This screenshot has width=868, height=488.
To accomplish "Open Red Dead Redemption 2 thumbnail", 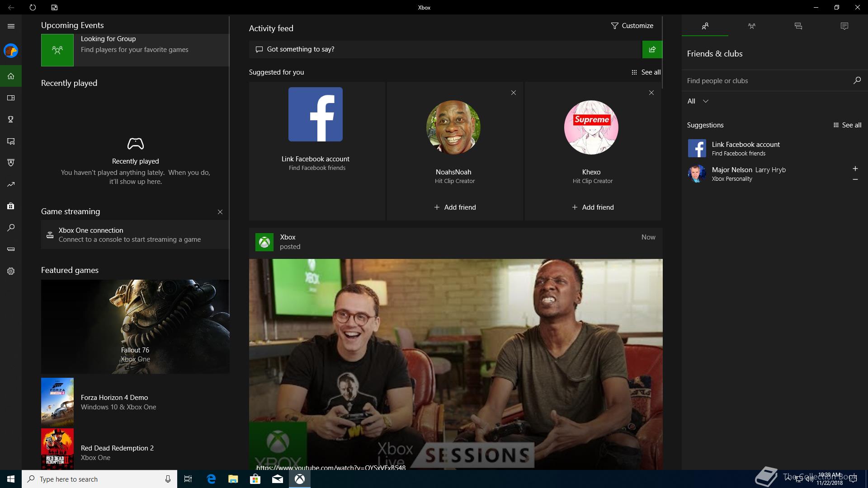I will [57, 449].
